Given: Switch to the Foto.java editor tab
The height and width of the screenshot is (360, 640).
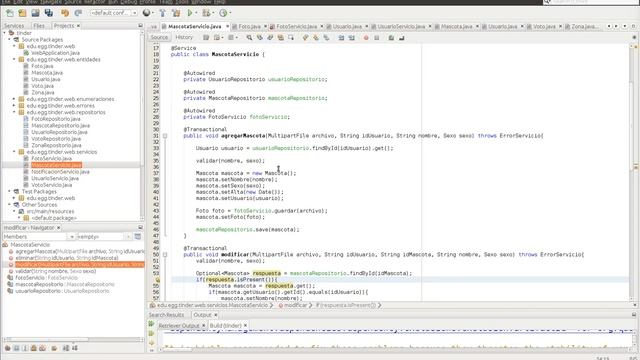Looking at the screenshot, I should (x=249, y=27).
